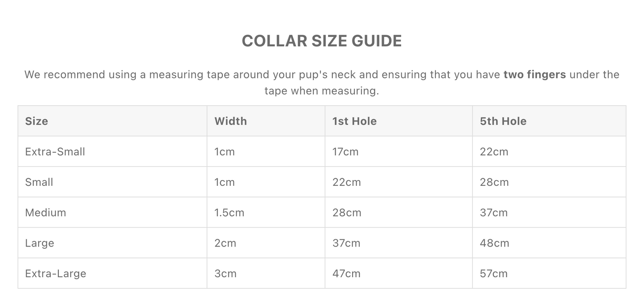
Task: Click the 17cm 1st Hole cell
Action: pos(345,152)
